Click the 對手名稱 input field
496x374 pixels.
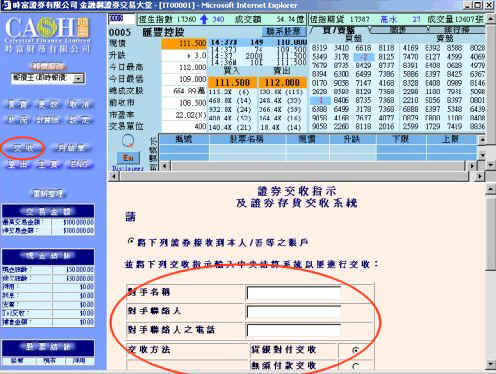pos(294,293)
